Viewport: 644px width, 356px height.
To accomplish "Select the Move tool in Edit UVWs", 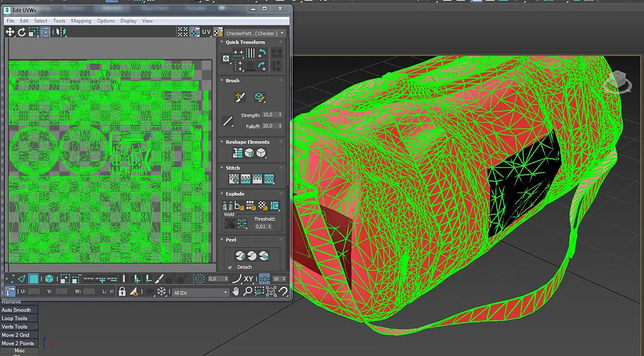I will coord(10,32).
